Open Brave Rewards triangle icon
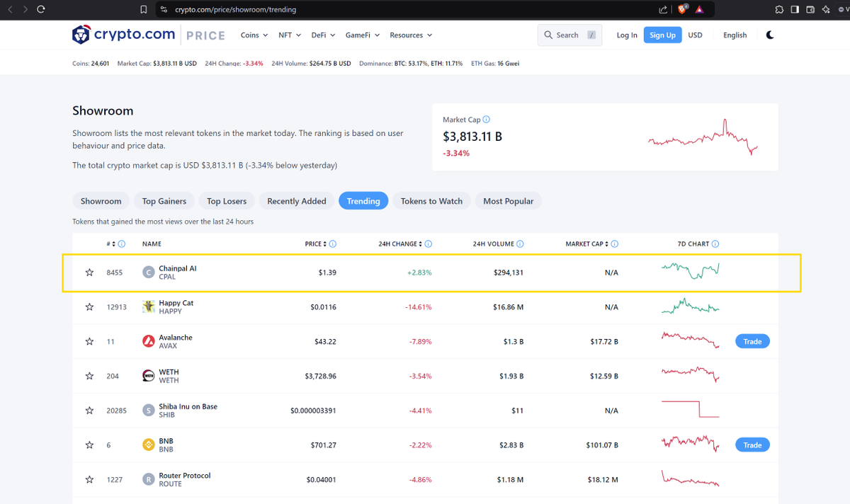Screen dimensions: 850x504 click(x=699, y=9)
